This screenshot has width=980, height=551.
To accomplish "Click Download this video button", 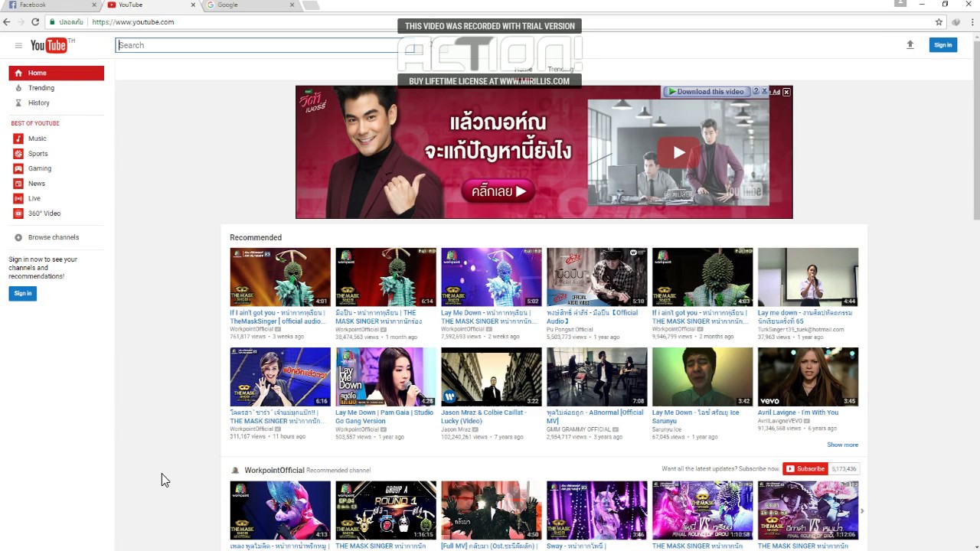I will tap(706, 92).
